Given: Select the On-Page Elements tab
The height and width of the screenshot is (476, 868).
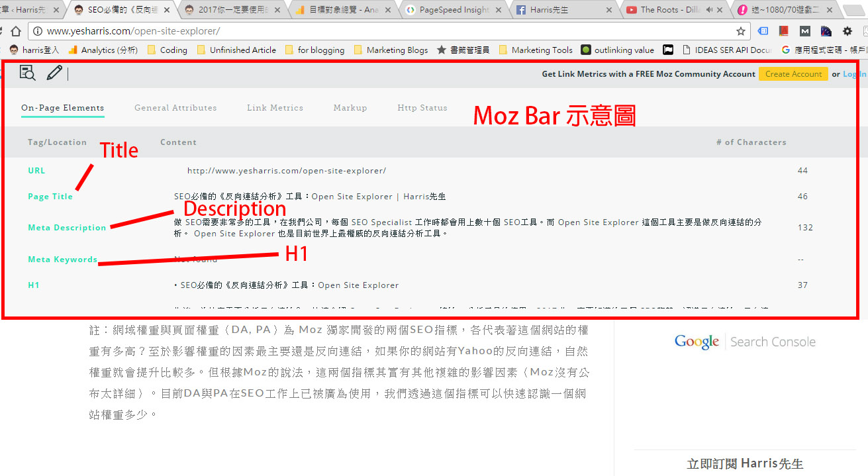Looking at the screenshot, I should pyautogui.click(x=62, y=108).
